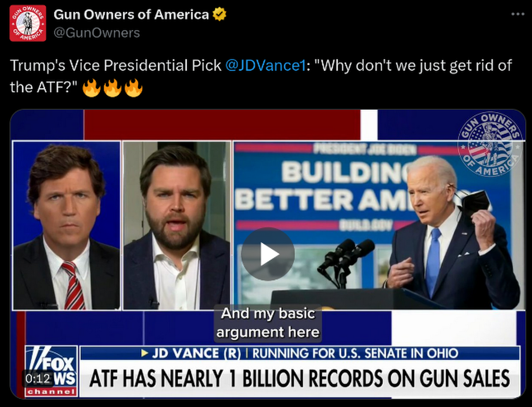Play the video using the center play button

(268, 254)
